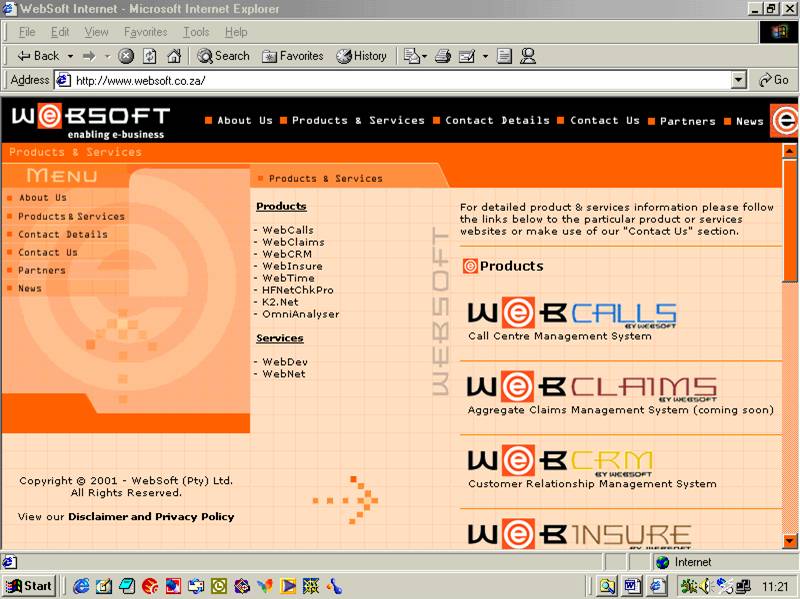Open Disclaimer and Privacy Policy link
This screenshot has height=599, width=800.
151,516
